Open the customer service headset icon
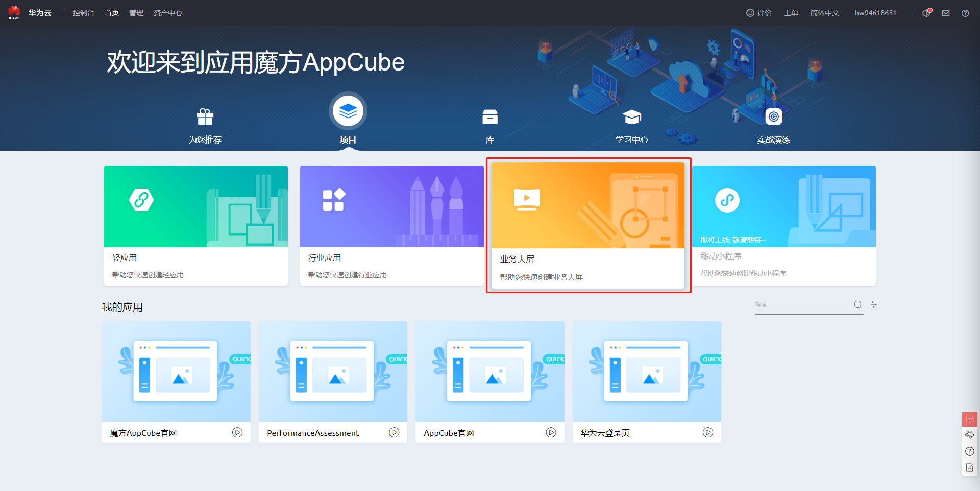Viewport: 980px width, 491px height. 970,435
